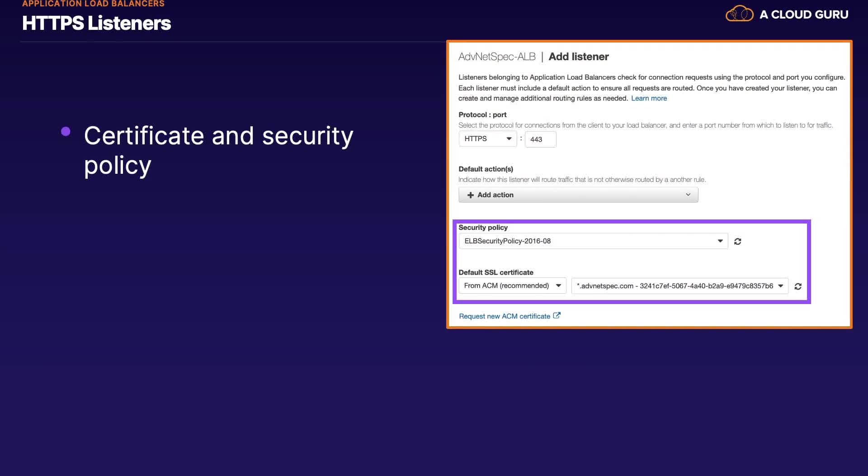Click the AdvNetSpec-ALB breadcrumb title
This screenshot has width=868, height=476.
point(497,57)
